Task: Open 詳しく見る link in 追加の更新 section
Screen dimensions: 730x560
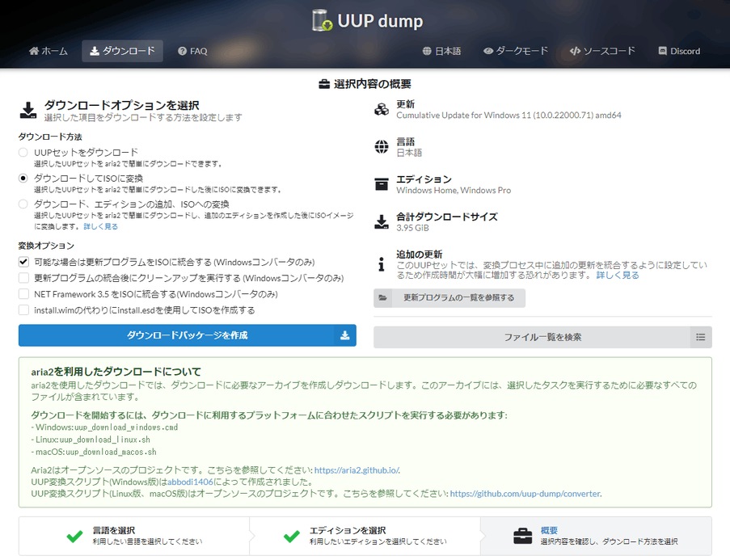Action: pos(618,275)
